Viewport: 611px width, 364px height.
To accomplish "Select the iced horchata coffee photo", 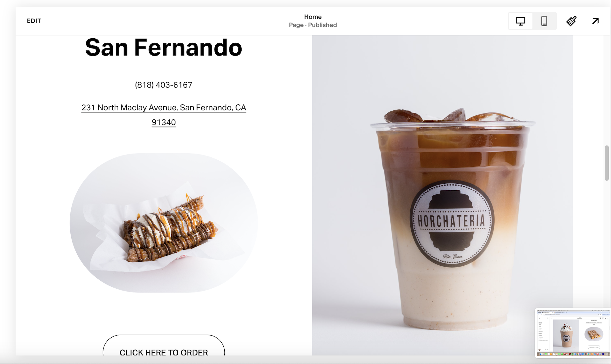I will 442,195.
